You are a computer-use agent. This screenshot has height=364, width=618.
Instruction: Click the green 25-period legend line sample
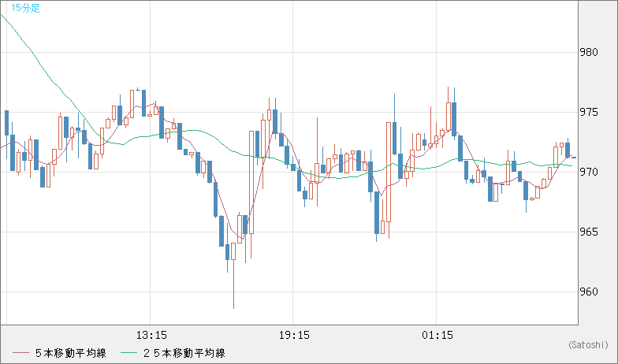129,353
